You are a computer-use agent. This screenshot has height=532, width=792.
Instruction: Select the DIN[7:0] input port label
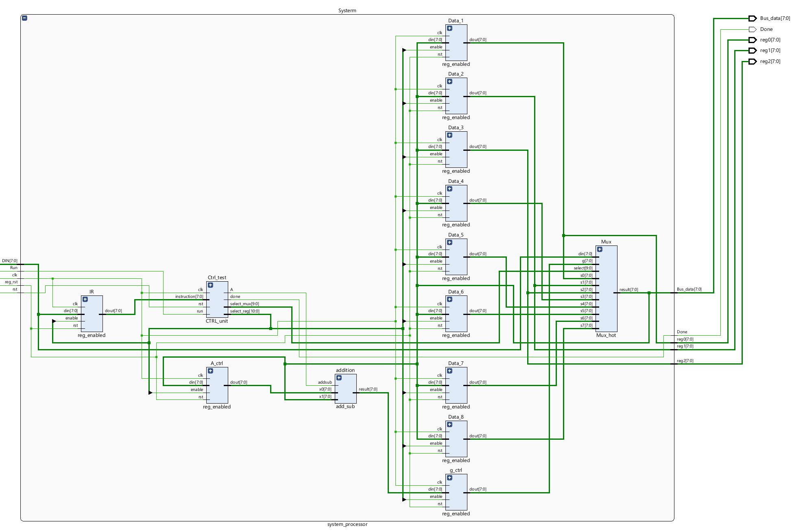(10, 261)
